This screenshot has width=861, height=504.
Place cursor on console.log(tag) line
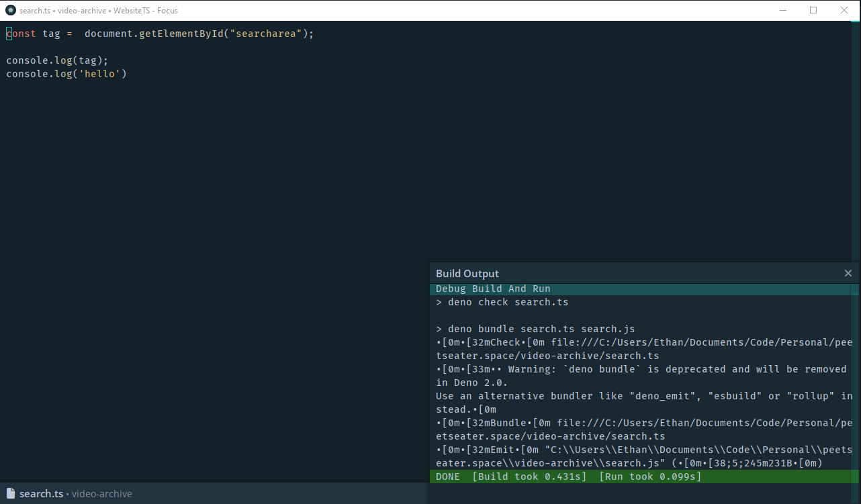[57, 60]
